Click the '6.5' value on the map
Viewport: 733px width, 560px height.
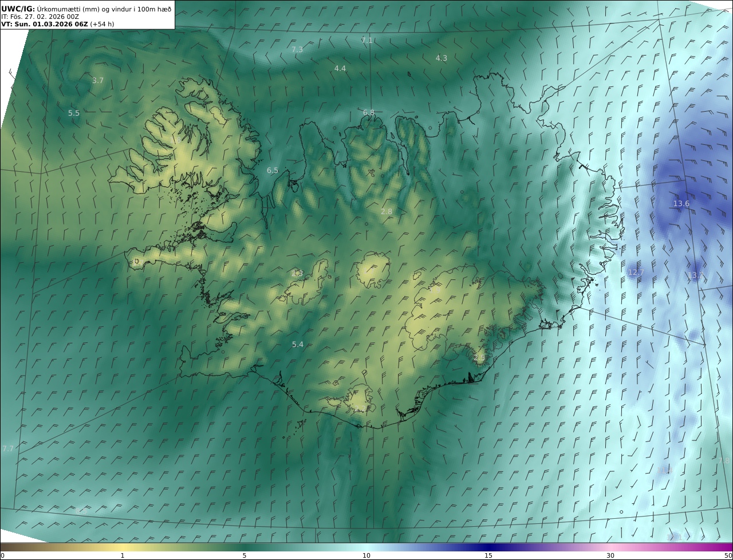coord(273,171)
